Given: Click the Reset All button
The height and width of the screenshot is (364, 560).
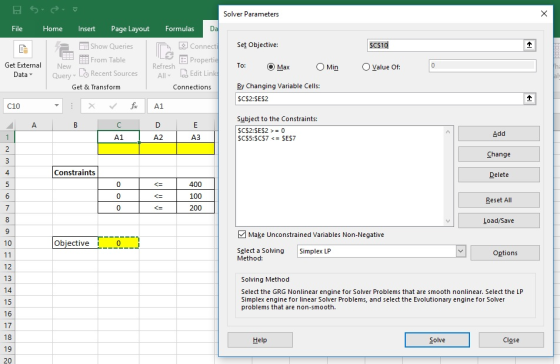Looking at the screenshot, I should [499, 200].
